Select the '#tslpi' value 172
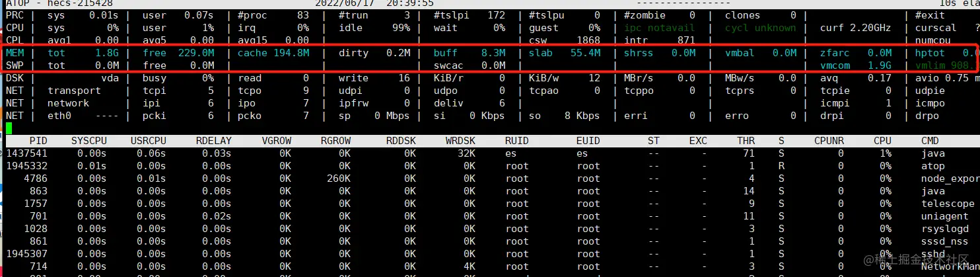980x277 pixels. [497, 15]
